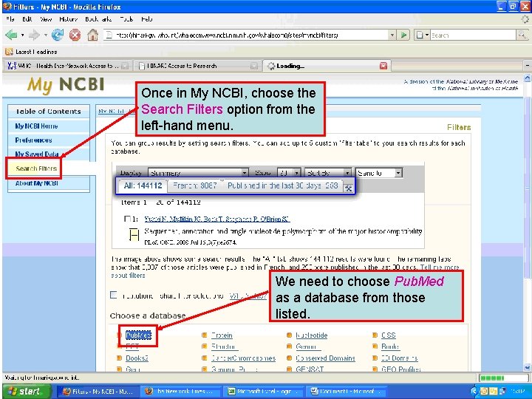Close the Loading tab
532x399 pixels.
tap(383, 66)
